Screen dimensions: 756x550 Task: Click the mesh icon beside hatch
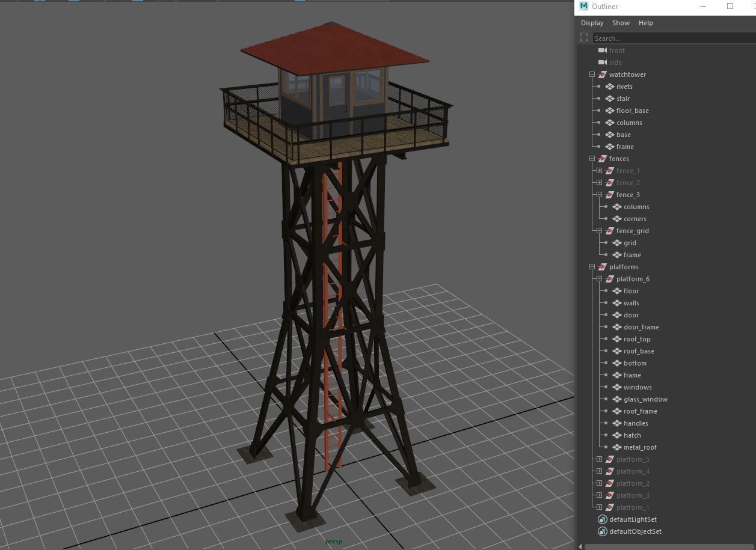[x=617, y=435]
